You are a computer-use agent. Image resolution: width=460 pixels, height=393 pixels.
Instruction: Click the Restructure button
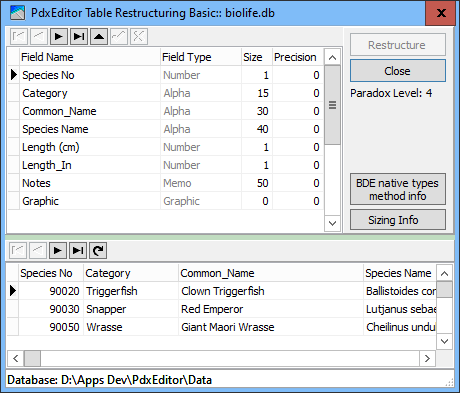tap(398, 45)
